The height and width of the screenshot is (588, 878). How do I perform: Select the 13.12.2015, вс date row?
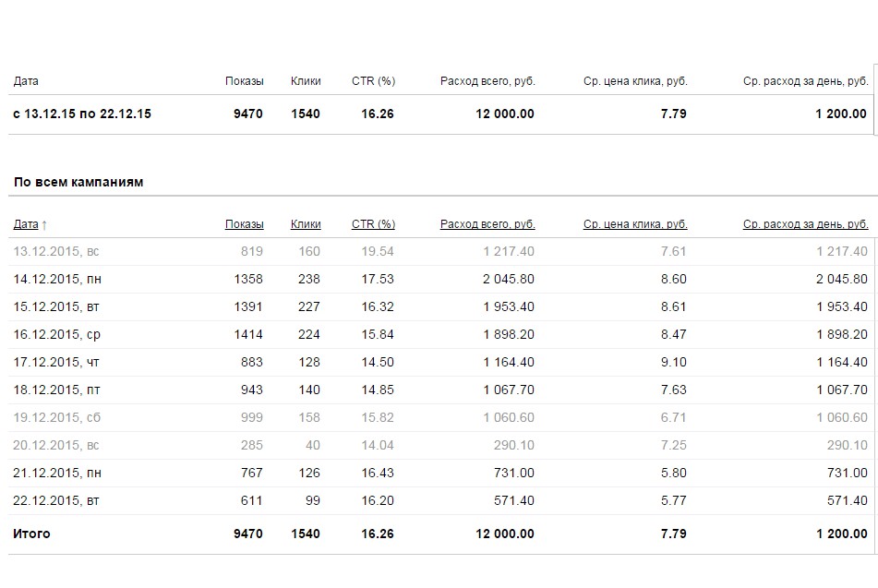pyautogui.click(x=56, y=251)
